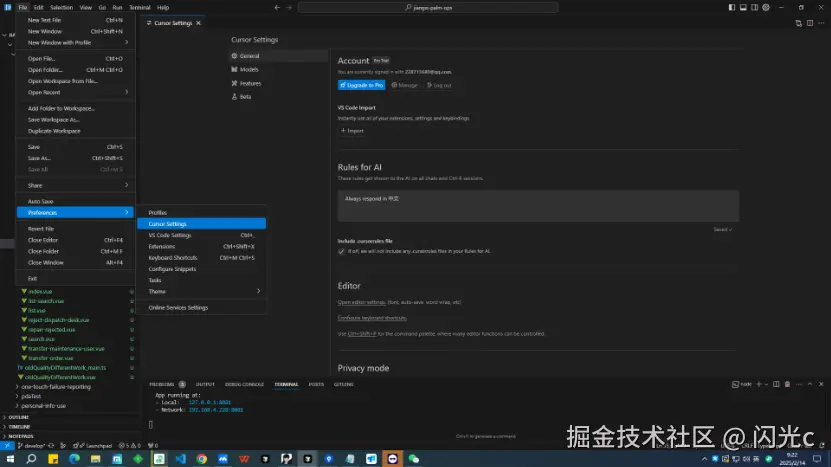Click develop branch in status bar

pos(31,446)
